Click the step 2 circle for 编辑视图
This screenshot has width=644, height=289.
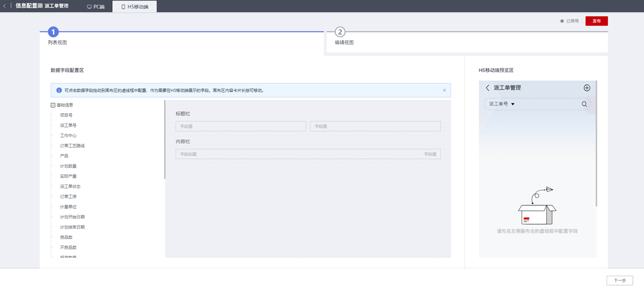pos(340,32)
